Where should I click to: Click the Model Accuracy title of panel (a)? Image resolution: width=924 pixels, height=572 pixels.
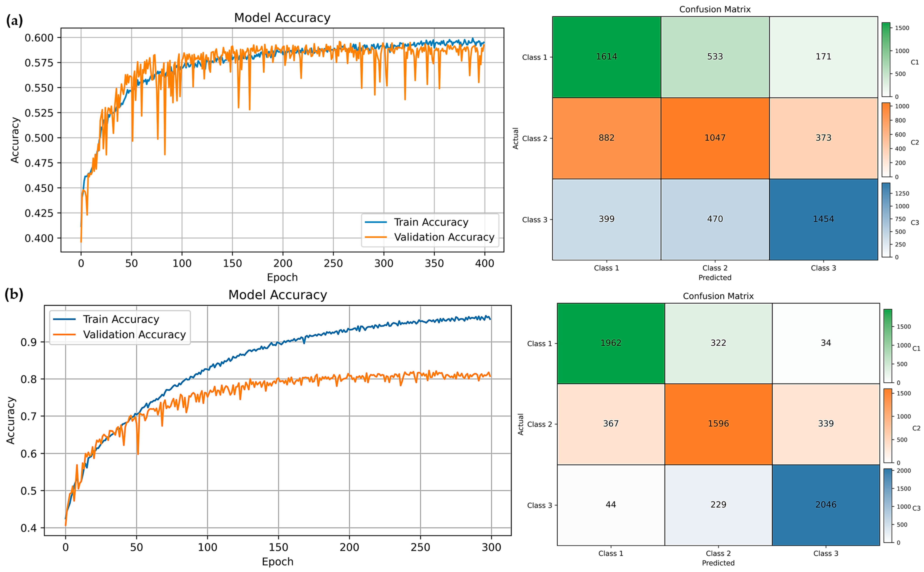(x=282, y=17)
